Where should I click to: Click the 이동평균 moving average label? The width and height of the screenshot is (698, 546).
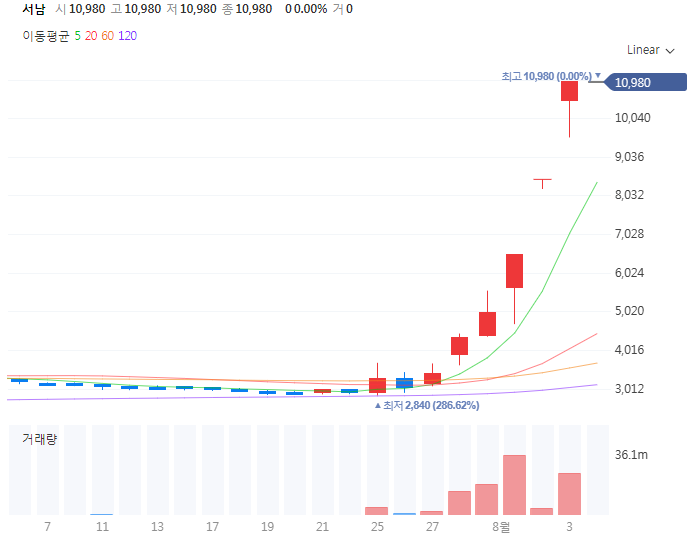46,36
